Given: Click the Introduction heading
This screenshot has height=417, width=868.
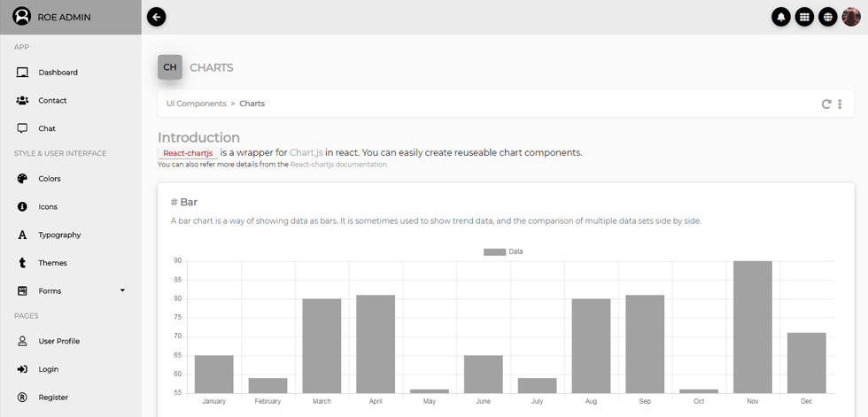Looking at the screenshot, I should (198, 138).
